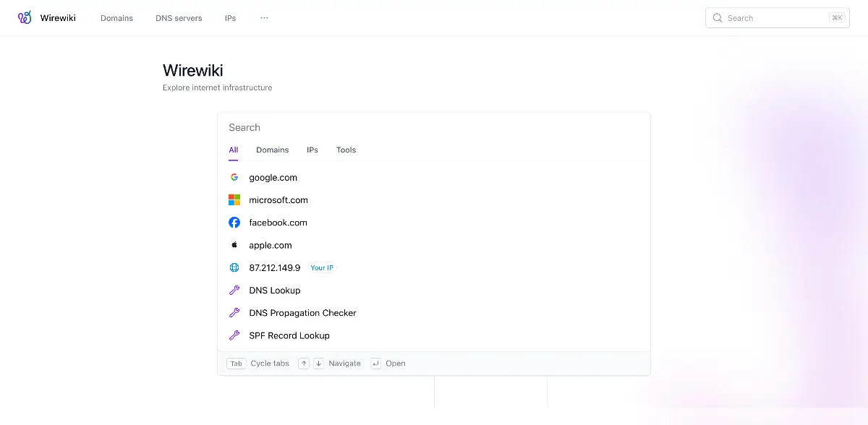Click the wrench icon for DNS Propagation Checker
The image size is (868, 425).
[234, 313]
